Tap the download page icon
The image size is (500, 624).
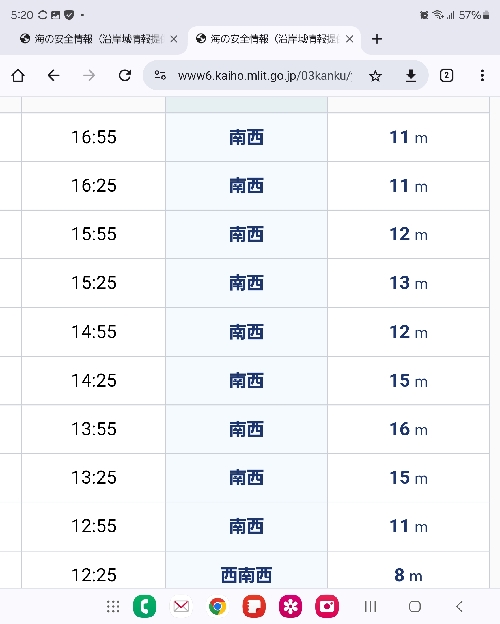[411, 75]
